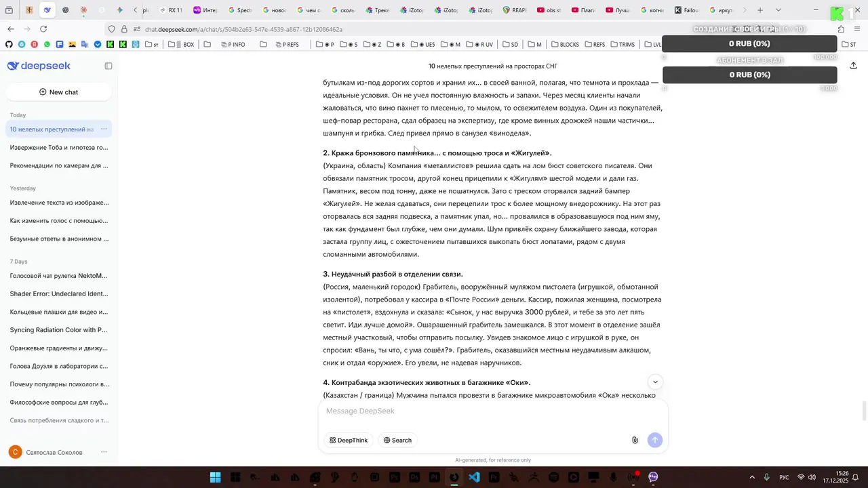Switch to the Spectr browser tab
This screenshot has width=868, height=488.
click(239, 10)
